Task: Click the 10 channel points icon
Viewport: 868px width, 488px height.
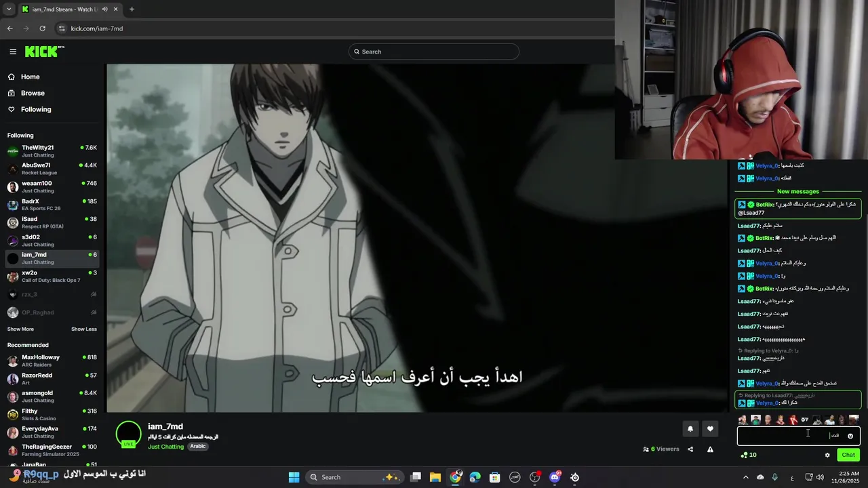Action: [x=749, y=455]
